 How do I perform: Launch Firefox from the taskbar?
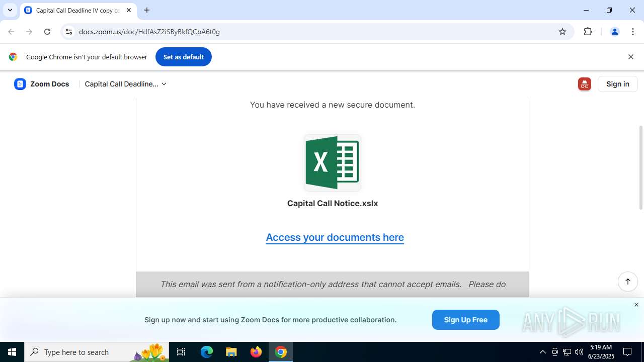(256, 352)
